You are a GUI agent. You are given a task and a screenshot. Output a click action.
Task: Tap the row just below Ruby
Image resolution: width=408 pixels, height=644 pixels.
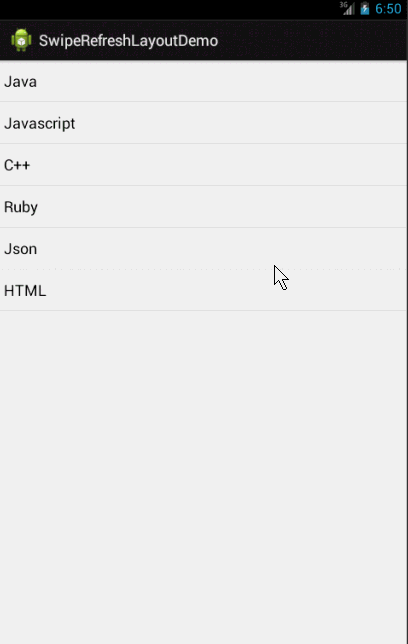pos(203,248)
